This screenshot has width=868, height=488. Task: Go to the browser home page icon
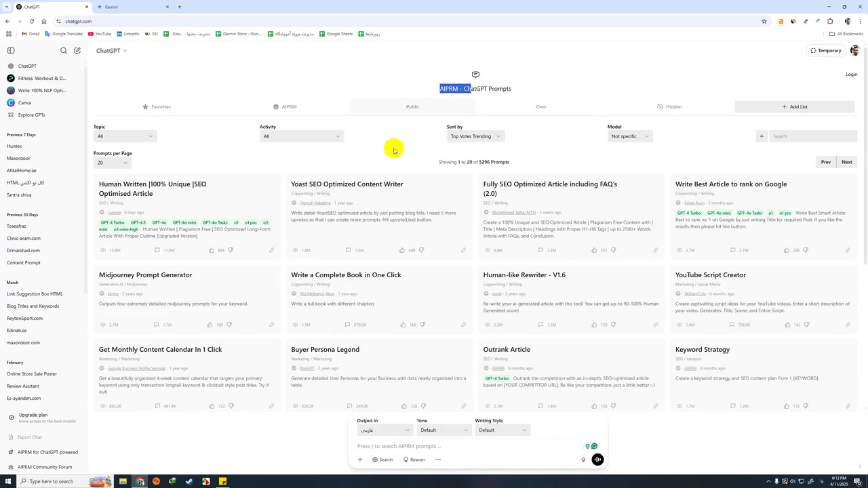pos(44,21)
